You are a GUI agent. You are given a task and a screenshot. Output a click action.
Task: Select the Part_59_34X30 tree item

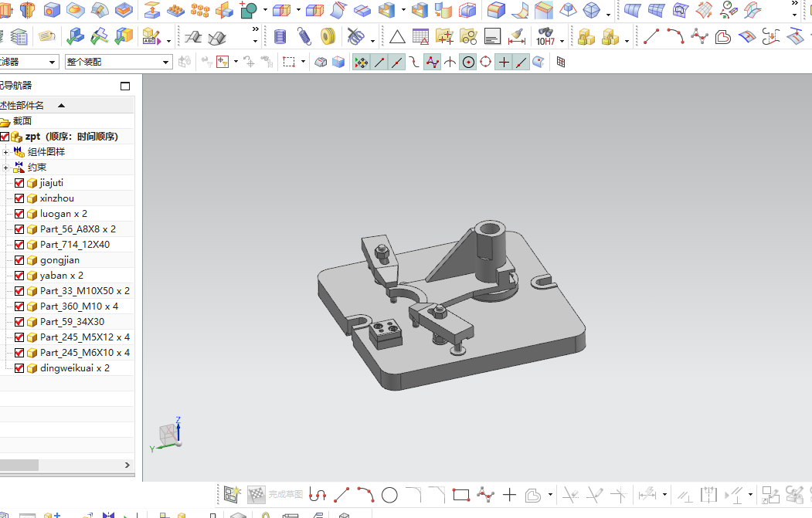(x=72, y=322)
